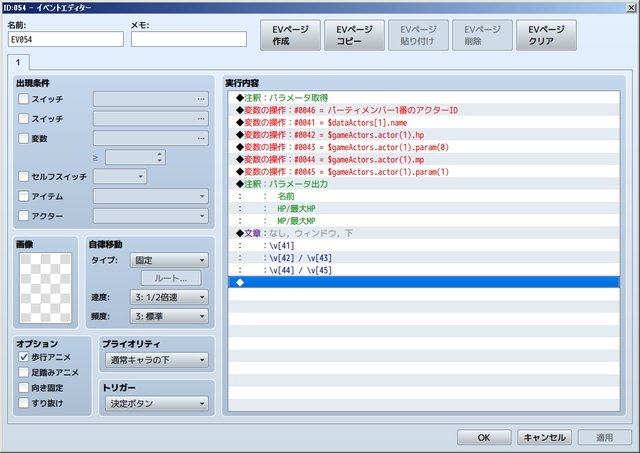The image size is (640, 453).
Task: Open the タイプ dropdown showing 固定
Action: tap(169, 260)
